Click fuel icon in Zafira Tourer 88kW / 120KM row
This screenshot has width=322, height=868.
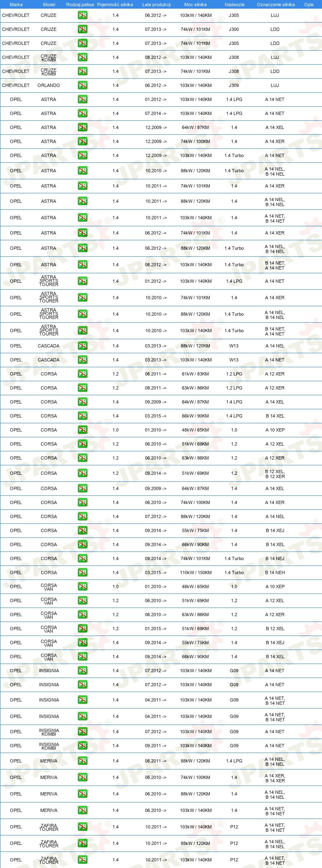(x=83, y=843)
